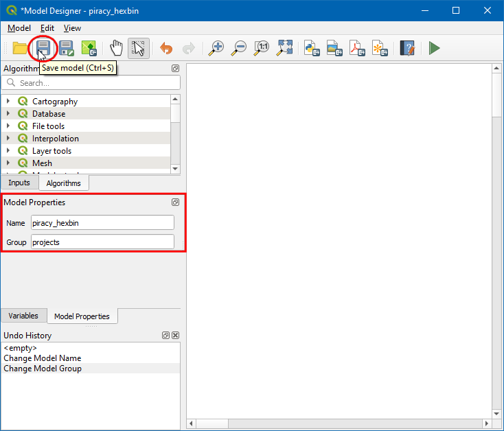Expand the Mesh group

pos(8,163)
